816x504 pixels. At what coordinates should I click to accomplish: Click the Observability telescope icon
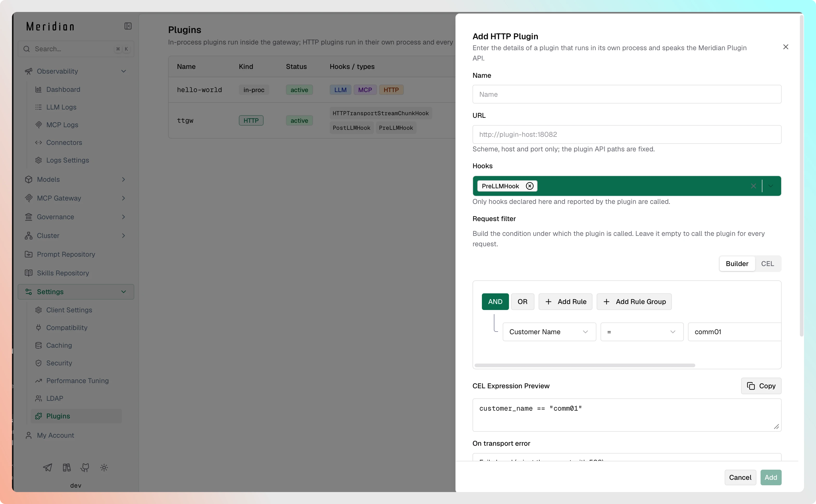29,71
